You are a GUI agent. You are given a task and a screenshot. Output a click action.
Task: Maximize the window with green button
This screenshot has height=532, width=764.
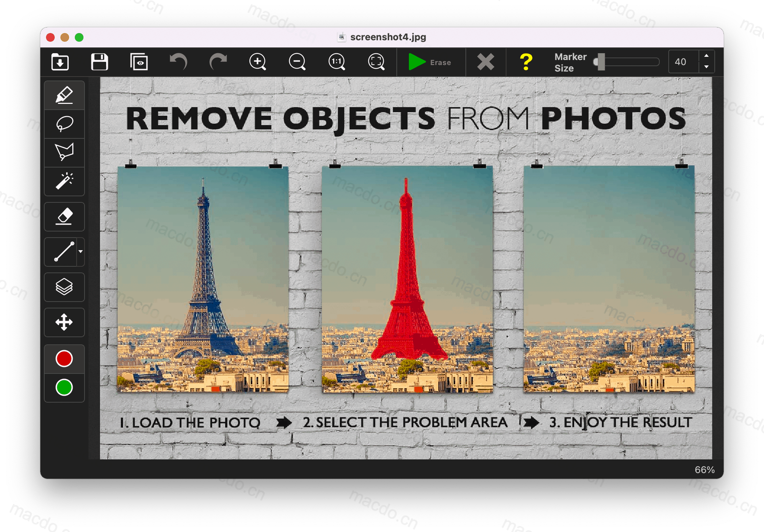tap(79, 37)
